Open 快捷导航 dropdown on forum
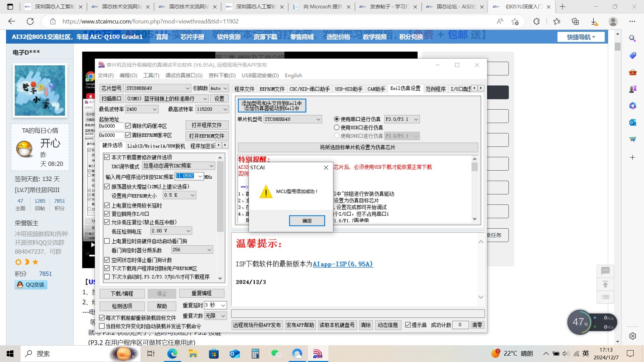 (x=581, y=37)
